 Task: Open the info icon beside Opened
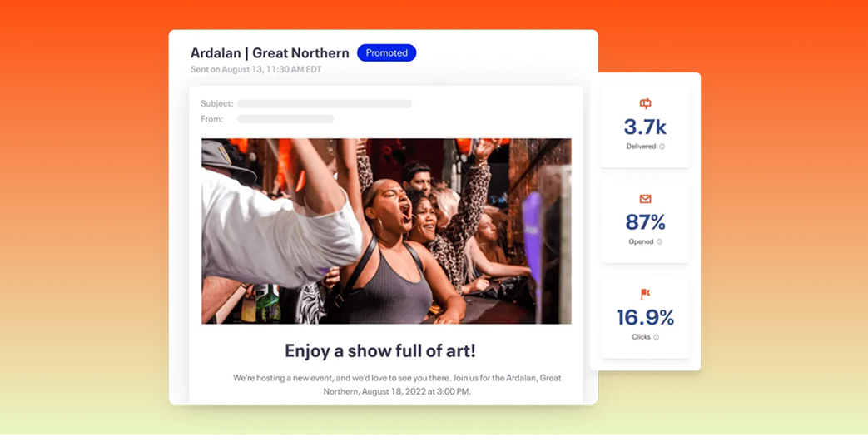click(x=659, y=242)
